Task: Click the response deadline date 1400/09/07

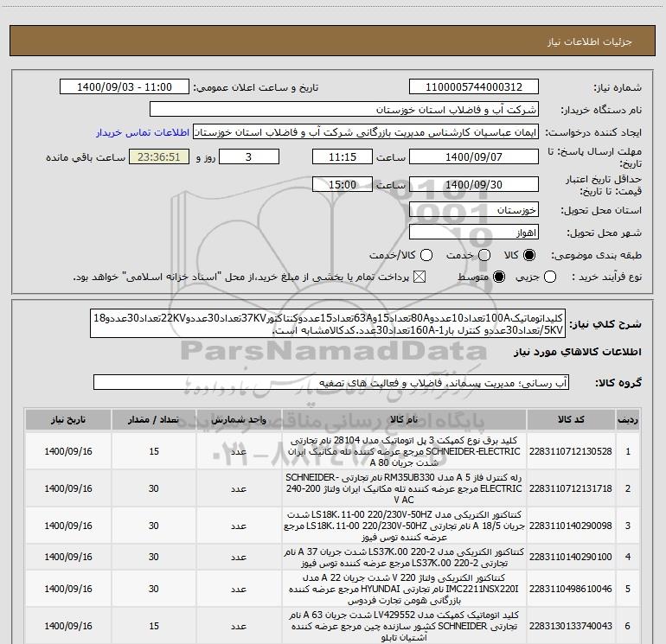Action: 474,156
